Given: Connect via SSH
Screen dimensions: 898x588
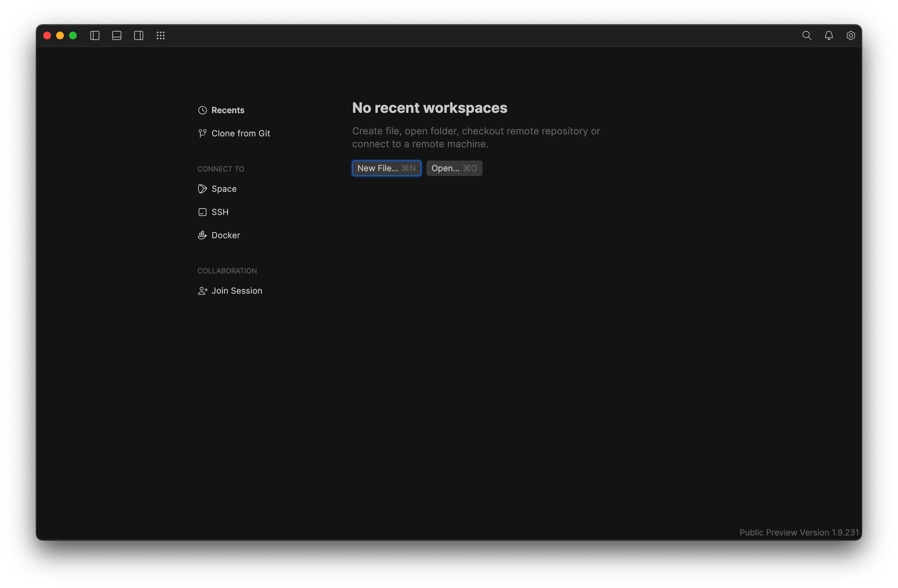Looking at the screenshot, I should coord(220,212).
